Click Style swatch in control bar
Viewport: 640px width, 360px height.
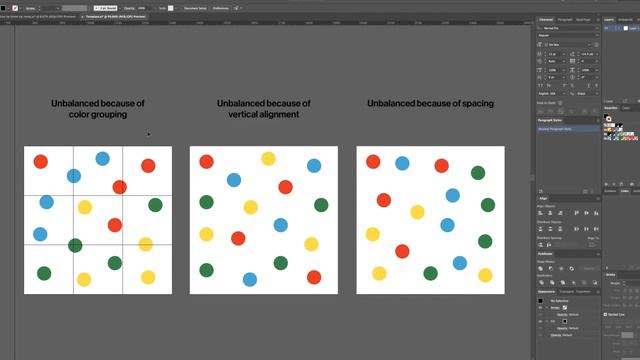[171, 8]
